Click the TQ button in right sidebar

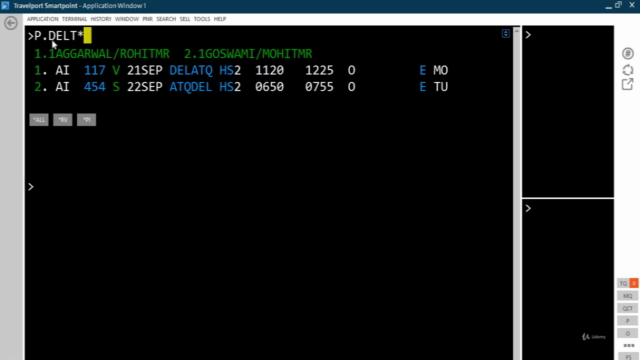pos(623,283)
